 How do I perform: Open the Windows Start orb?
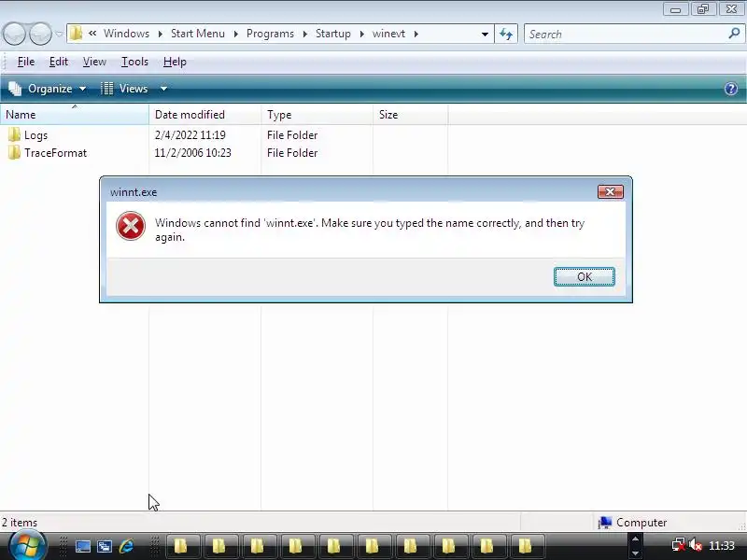click(27, 546)
